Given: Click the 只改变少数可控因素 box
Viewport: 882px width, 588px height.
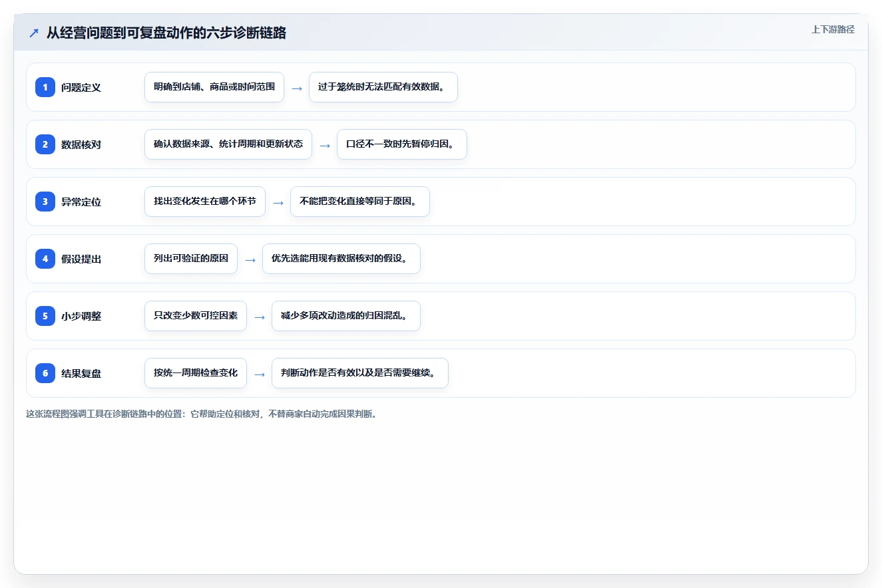Looking at the screenshot, I should (196, 316).
